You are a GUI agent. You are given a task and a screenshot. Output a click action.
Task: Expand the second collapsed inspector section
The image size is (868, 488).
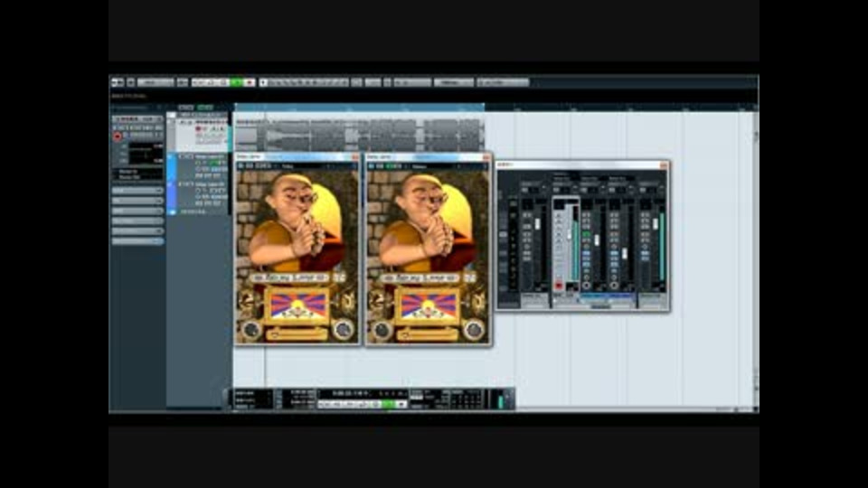pos(137,201)
